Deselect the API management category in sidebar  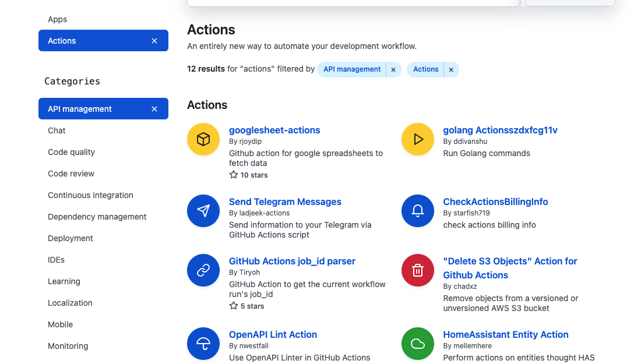coord(154,109)
